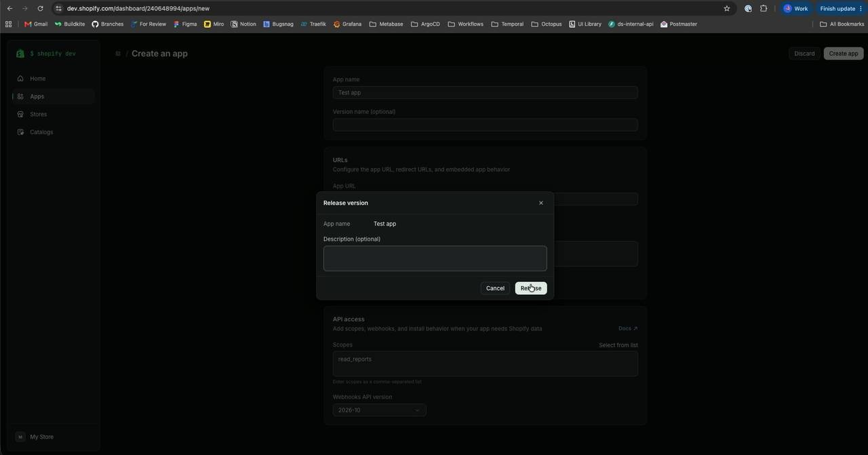Open Catalogs from the sidebar

54,132
